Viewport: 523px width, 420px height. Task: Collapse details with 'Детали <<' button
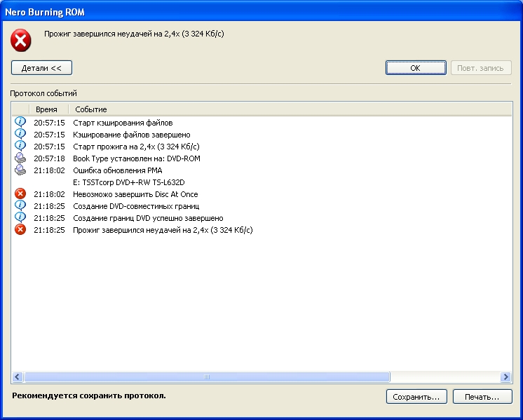41,68
